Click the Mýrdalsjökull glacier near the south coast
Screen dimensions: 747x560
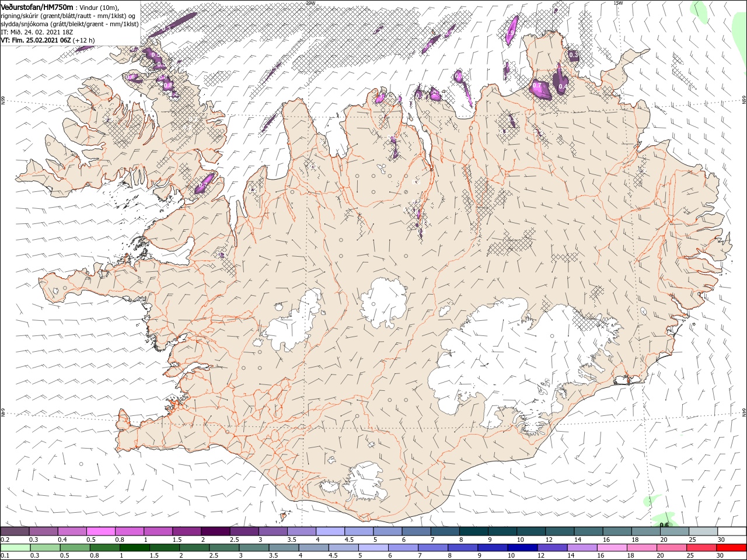click(366, 481)
